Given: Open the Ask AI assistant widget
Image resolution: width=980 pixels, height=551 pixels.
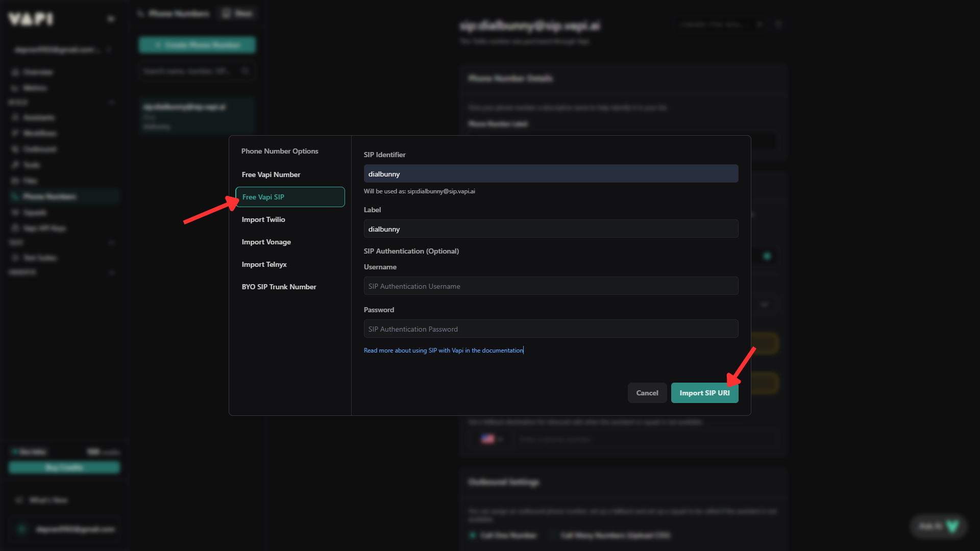Looking at the screenshot, I should pyautogui.click(x=938, y=526).
